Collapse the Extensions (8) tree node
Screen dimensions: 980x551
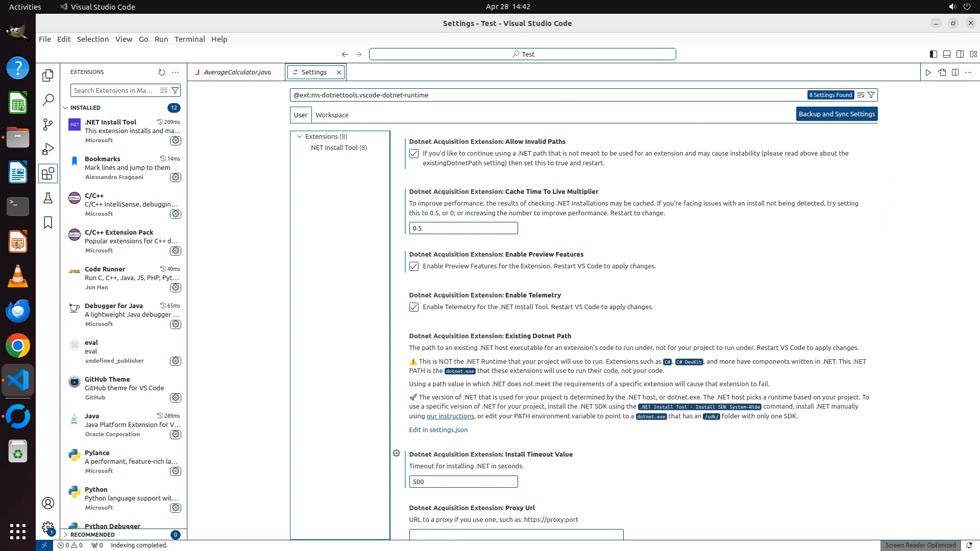coord(300,136)
